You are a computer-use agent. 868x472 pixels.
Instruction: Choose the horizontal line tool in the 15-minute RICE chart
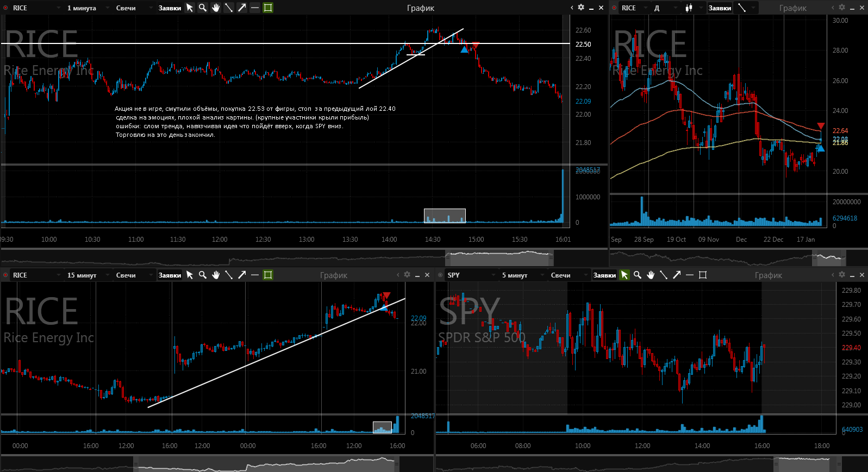point(255,275)
